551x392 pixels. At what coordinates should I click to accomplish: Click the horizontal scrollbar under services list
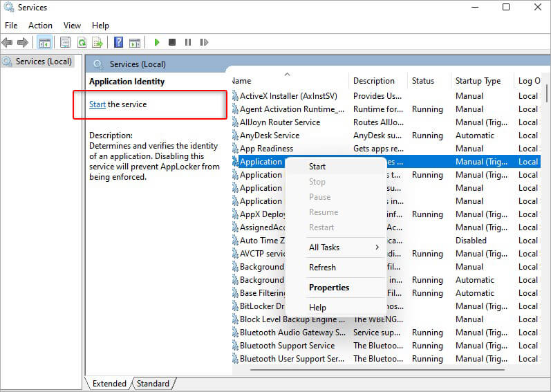pos(377,369)
